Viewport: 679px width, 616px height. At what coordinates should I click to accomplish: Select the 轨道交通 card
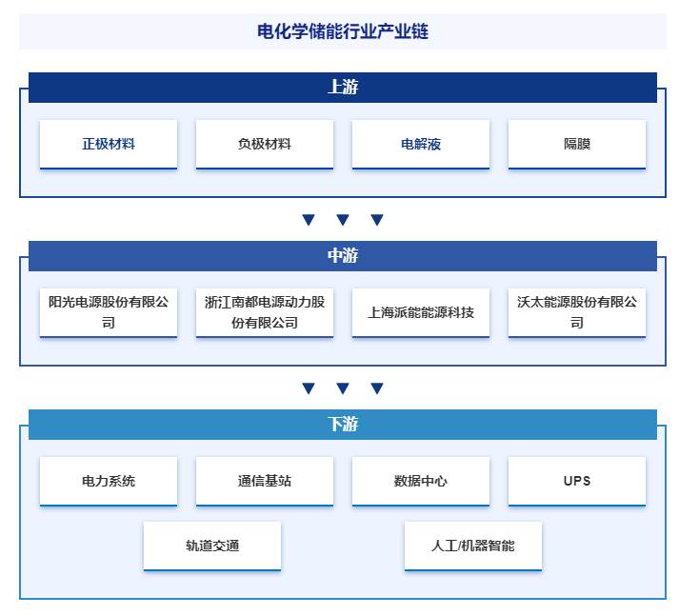(x=212, y=546)
